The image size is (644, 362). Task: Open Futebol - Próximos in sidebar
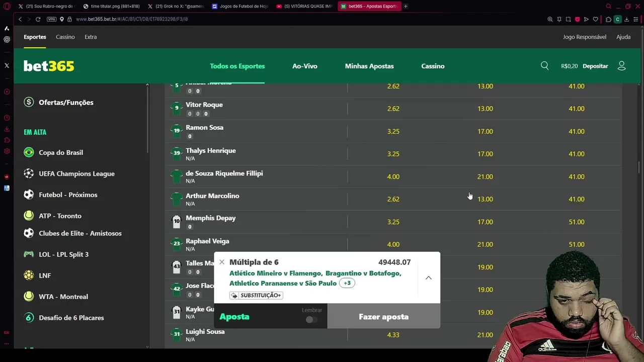pyautogui.click(x=68, y=195)
